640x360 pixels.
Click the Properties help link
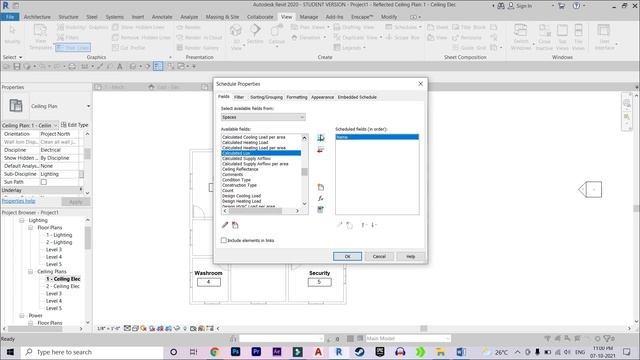18,201
